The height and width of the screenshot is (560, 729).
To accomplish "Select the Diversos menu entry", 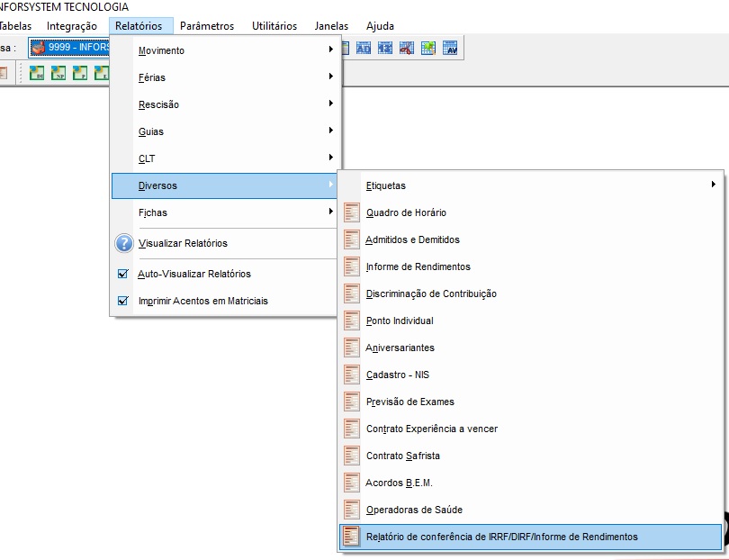I will 224,185.
